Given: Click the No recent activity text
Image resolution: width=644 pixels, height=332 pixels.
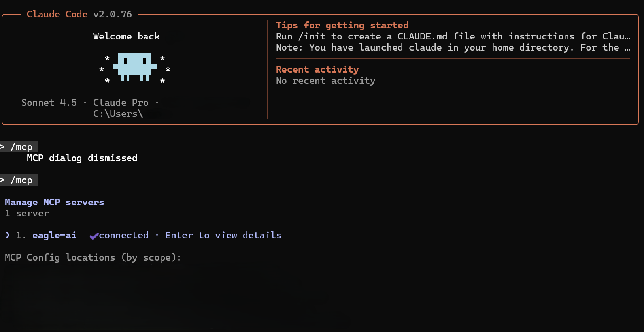Looking at the screenshot, I should pos(326,81).
